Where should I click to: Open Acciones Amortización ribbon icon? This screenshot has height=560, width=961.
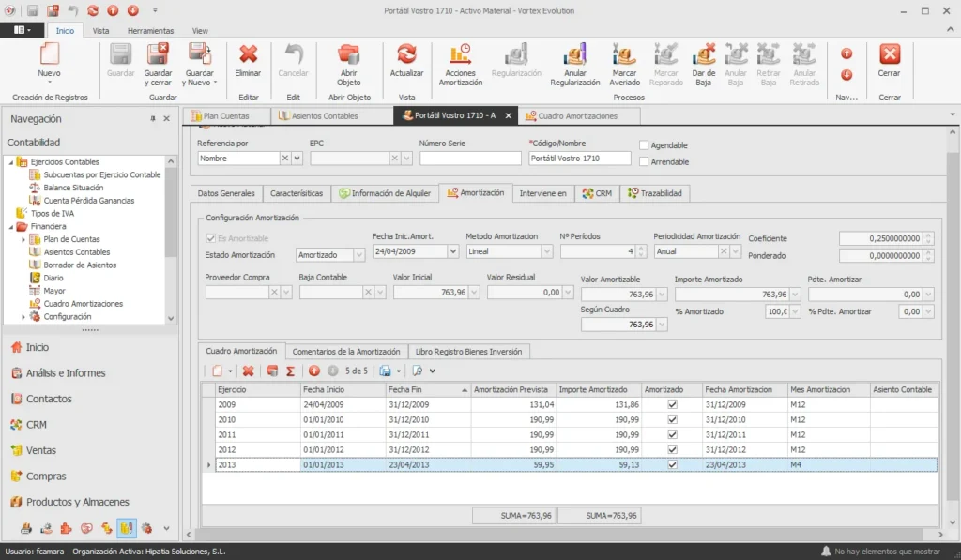click(460, 53)
